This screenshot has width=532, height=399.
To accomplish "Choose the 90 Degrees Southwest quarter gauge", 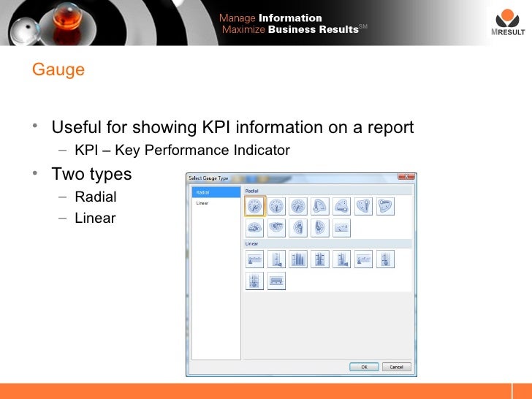I will [363, 206].
